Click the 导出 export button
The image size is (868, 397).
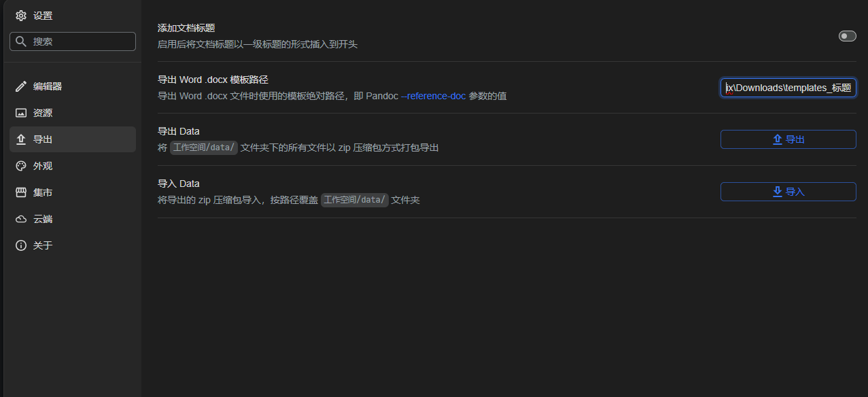click(x=788, y=139)
